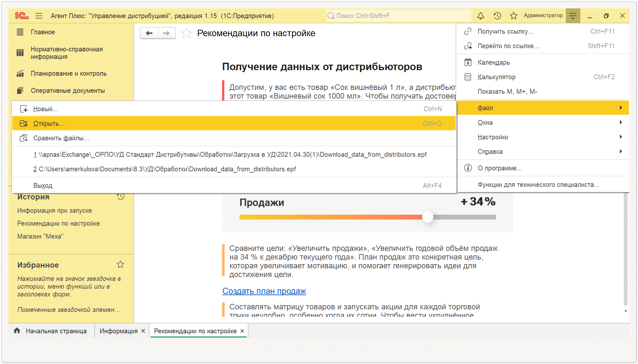638x364 pixels.
Task: Switch to Начальная страница tab
Action: [51, 331]
